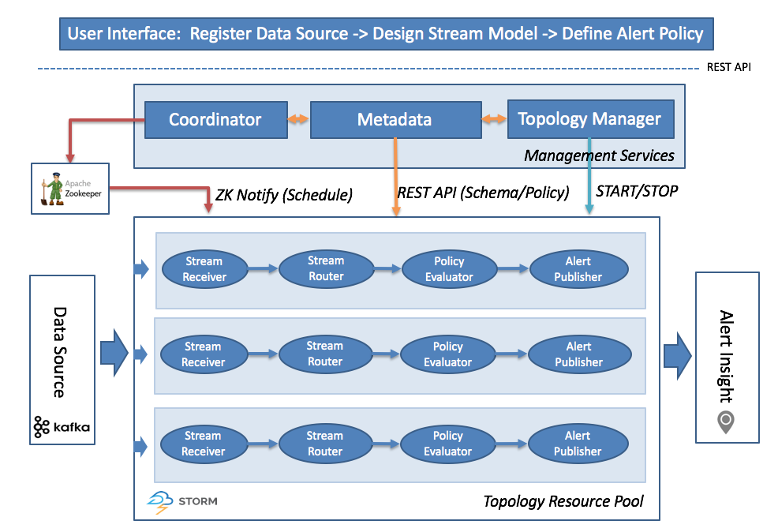778x532 pixels.
Task: Click the large arrow right of Data Source
Action: pos(114,351)
